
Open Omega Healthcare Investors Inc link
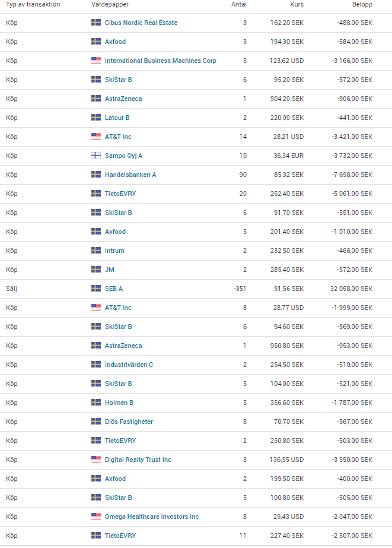(x=152, y=517)
